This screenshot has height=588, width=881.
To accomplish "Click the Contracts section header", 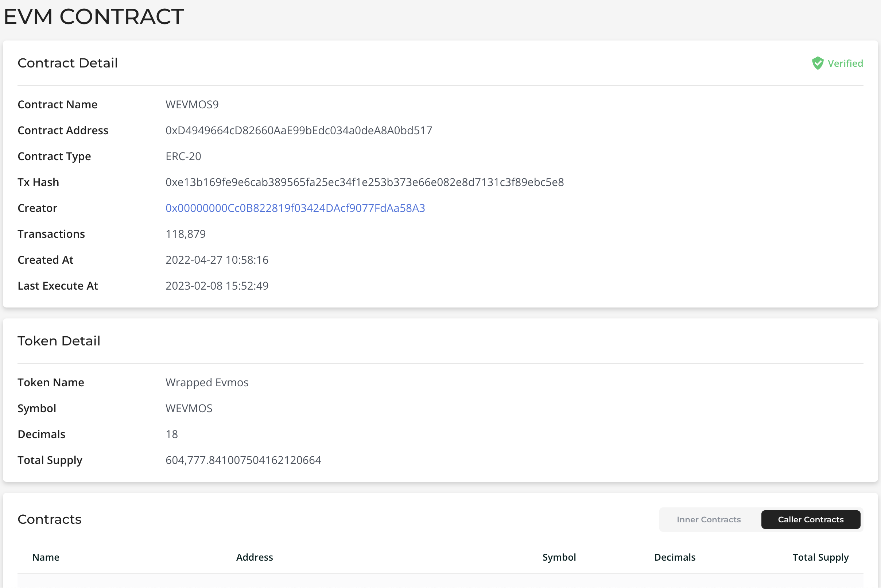I will click(x=49, y=519).
